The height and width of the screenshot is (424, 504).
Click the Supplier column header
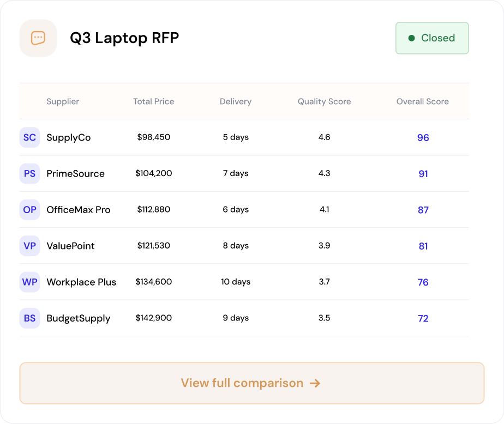point(63,101)
